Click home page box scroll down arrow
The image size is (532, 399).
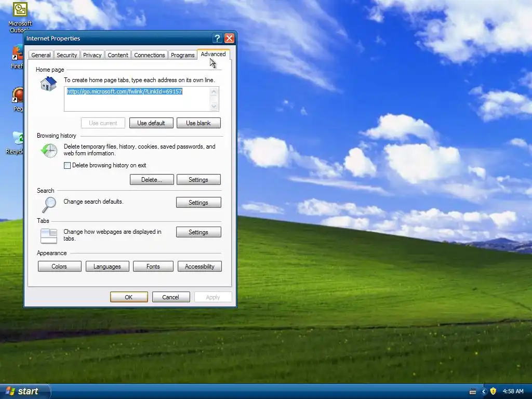coord(214,106)
